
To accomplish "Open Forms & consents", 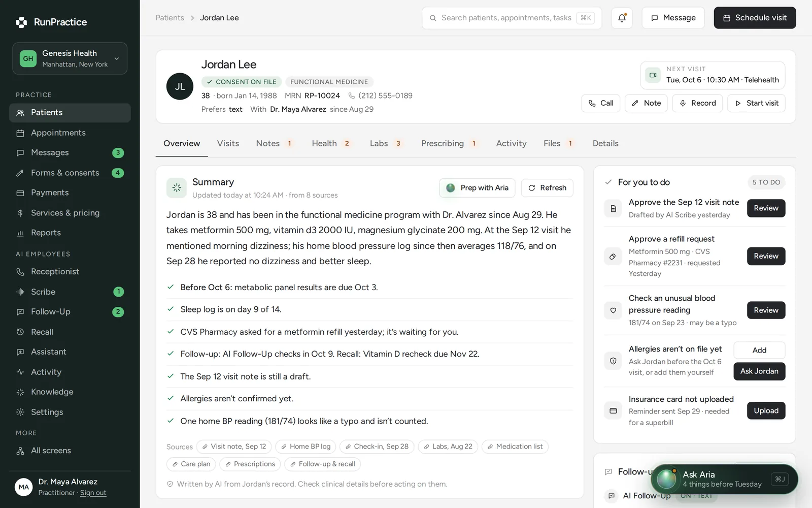I will click(x=70, y=173).
